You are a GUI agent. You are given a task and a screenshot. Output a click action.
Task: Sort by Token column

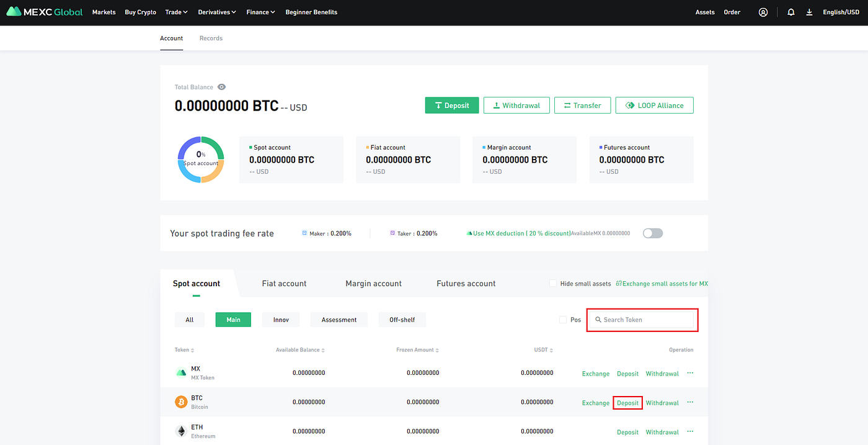click(x=184, y=350)
